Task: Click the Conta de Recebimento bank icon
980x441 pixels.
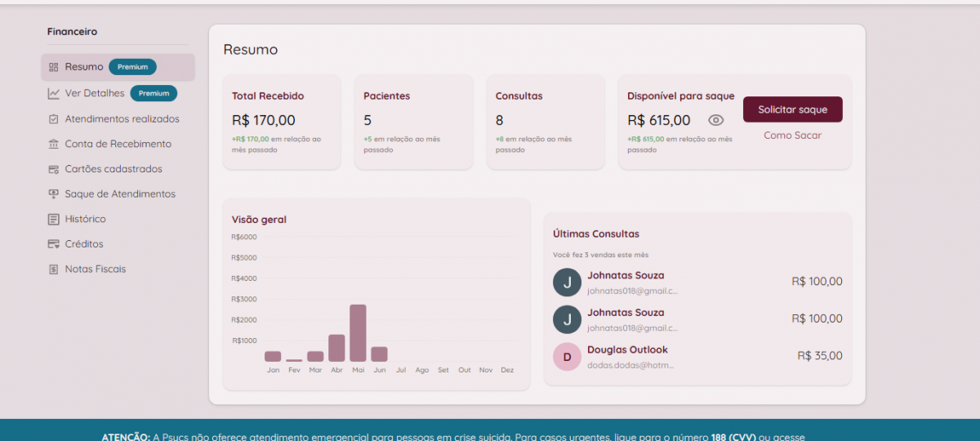Action: tap(53, 144)
